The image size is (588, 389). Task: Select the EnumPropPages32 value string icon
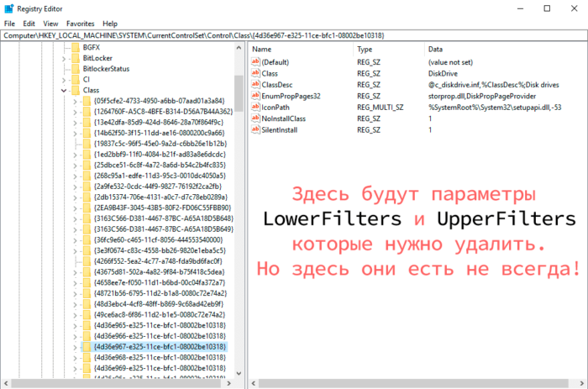[255, 96]
